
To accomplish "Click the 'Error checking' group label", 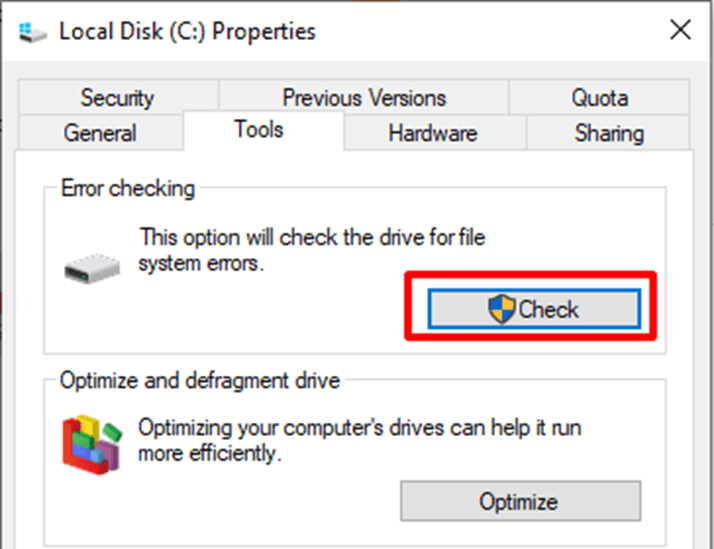I will pos(128,188).
